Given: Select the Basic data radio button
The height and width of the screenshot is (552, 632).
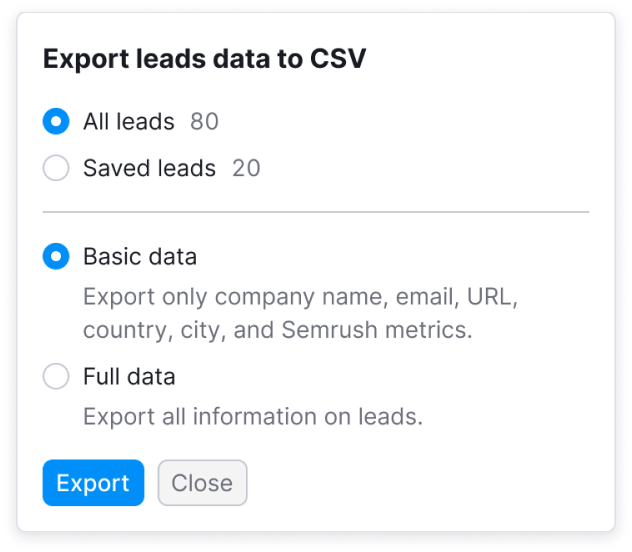Looking at the screenshot, I should (x=56, y=256).
